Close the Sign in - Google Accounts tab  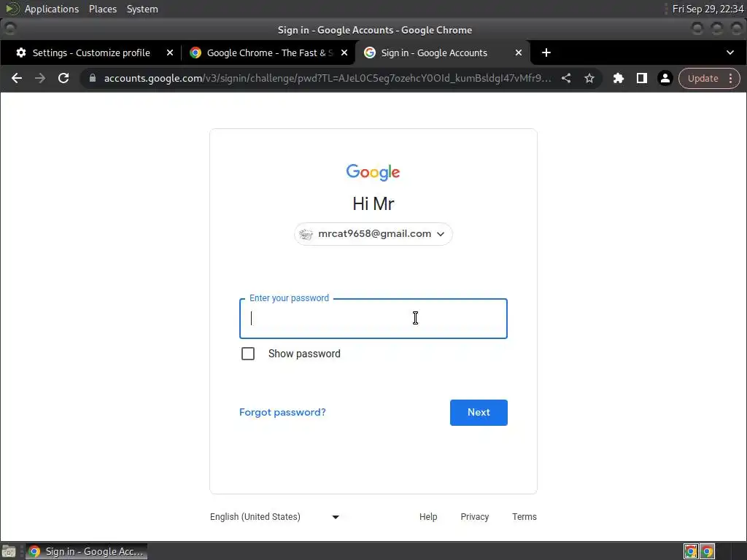tap(519, 52)
